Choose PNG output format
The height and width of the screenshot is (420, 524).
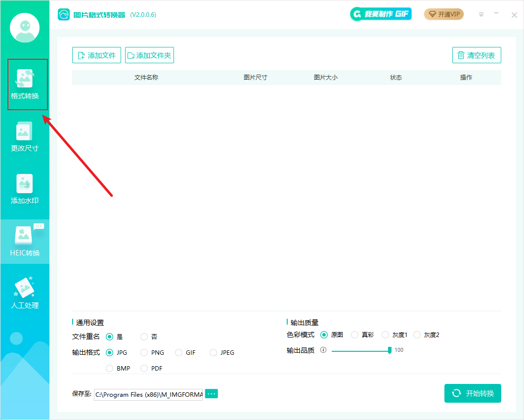[144, 352]
